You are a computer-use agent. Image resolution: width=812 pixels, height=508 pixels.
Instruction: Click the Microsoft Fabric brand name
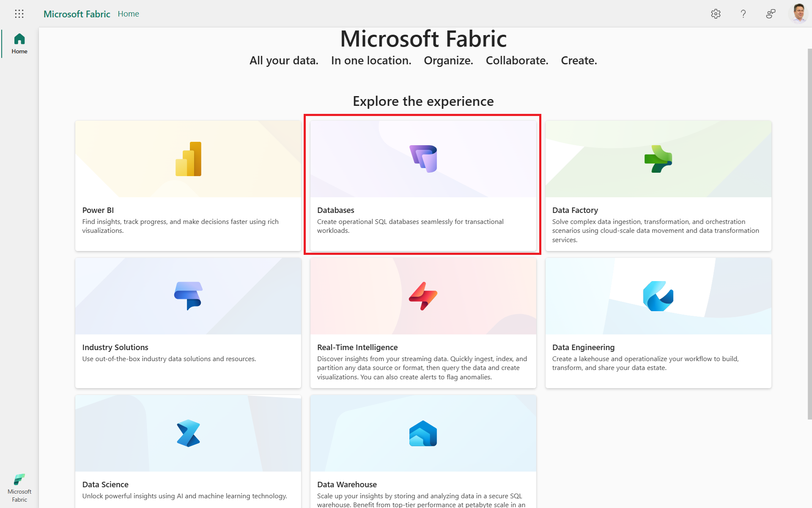77,14
